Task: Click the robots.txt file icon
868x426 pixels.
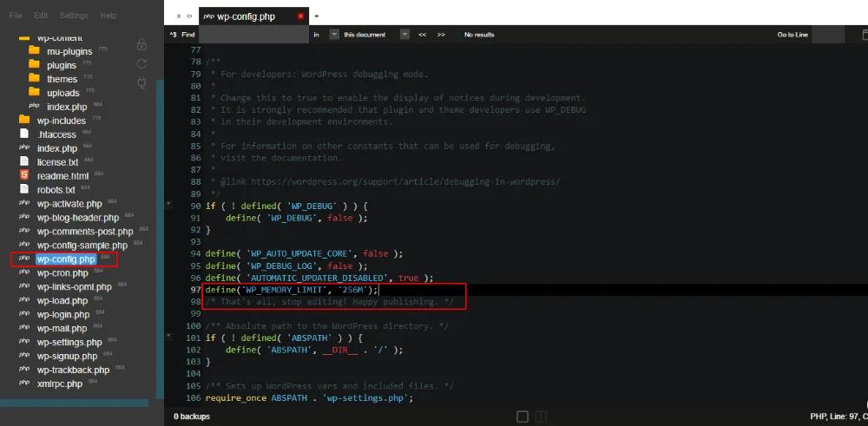Action: (x=24, y=188)
